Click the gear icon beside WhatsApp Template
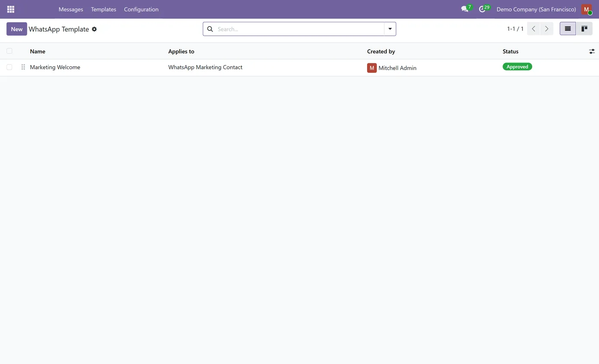 pyautogui.click(x=94, y=29)
